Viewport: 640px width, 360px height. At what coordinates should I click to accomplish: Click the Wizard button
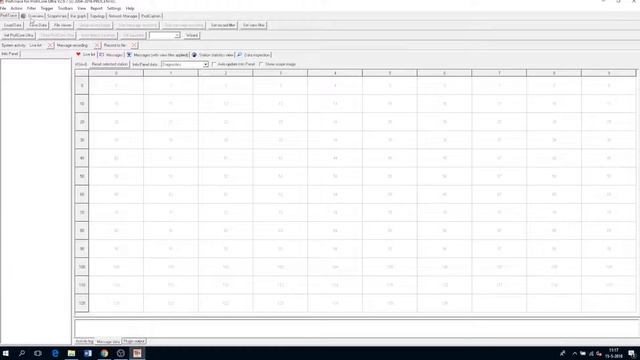tap(191, 36)
